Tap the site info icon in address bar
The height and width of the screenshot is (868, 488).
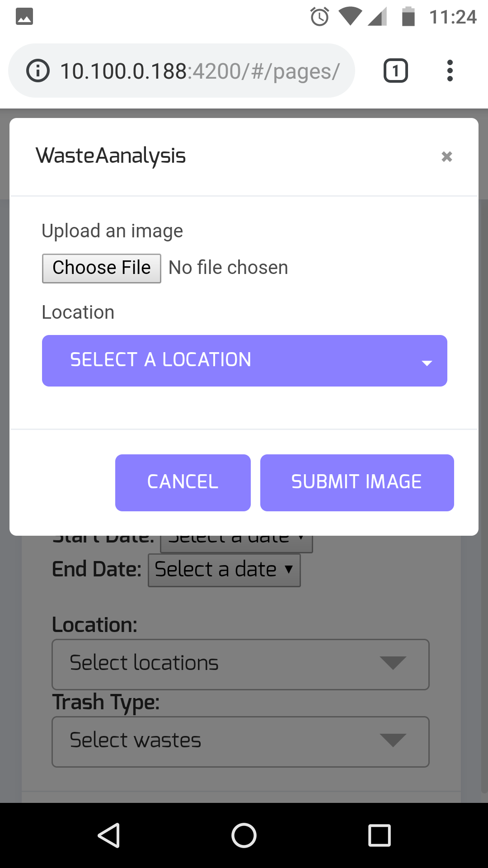pyautogui.click(x=38, y=71)
